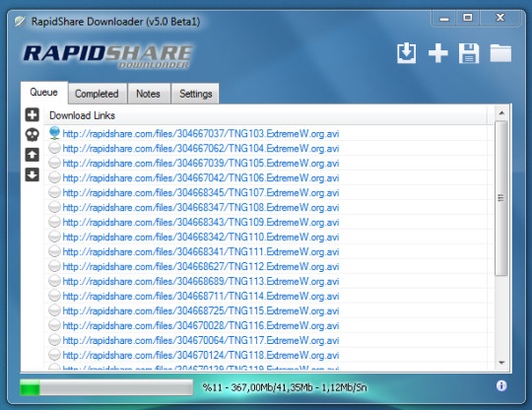The width and height of the screenshot is (532, 410).
Task: Click the grey status icon of TNG105 link
Action: [54, 163]
